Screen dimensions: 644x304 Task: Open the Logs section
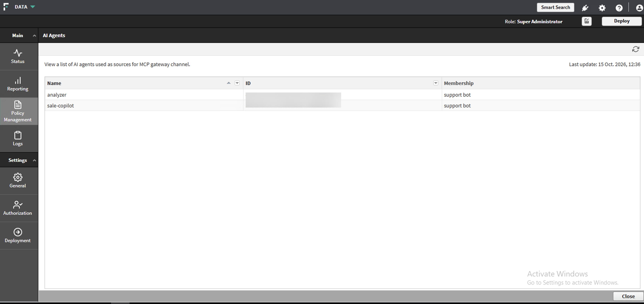[18, 139]
